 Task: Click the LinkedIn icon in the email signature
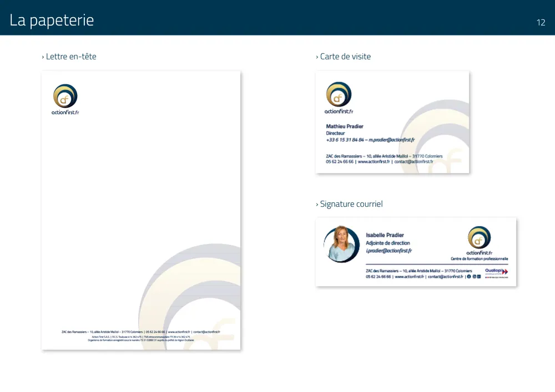(x=479, y=277)
